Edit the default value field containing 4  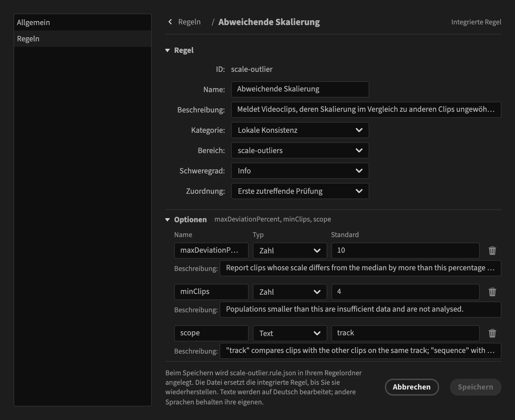point(405,292)
